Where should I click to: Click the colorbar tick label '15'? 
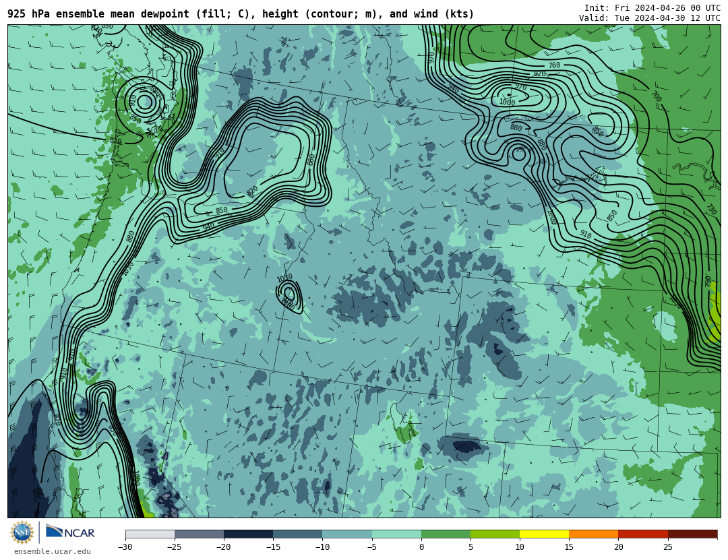coord(569,547)
